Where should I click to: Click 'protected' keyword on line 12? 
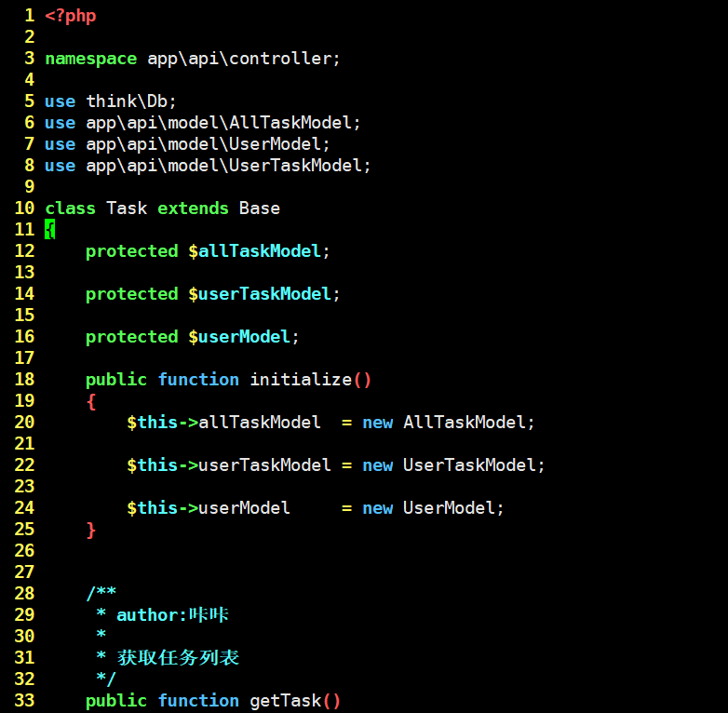pos(132,251)
